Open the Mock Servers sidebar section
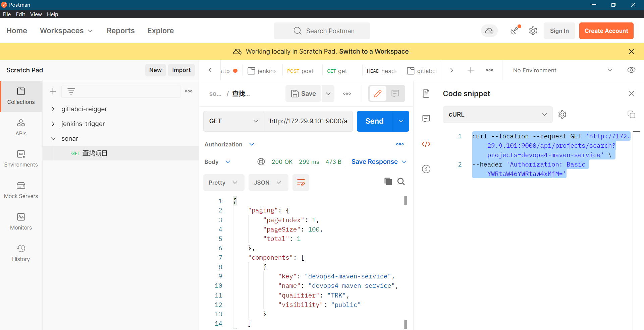The height and width of the screenshot is (330, 644). pos(21,190)
